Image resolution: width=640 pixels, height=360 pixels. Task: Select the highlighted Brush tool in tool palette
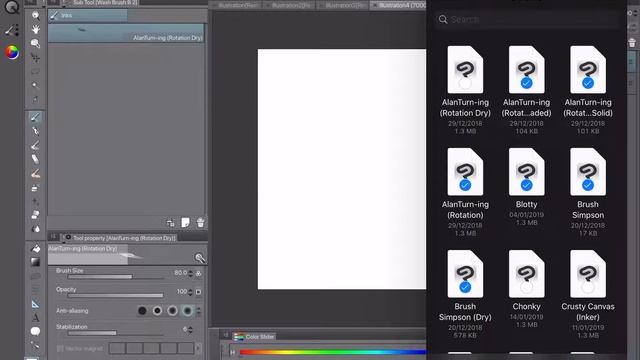(x=36, y=117)
